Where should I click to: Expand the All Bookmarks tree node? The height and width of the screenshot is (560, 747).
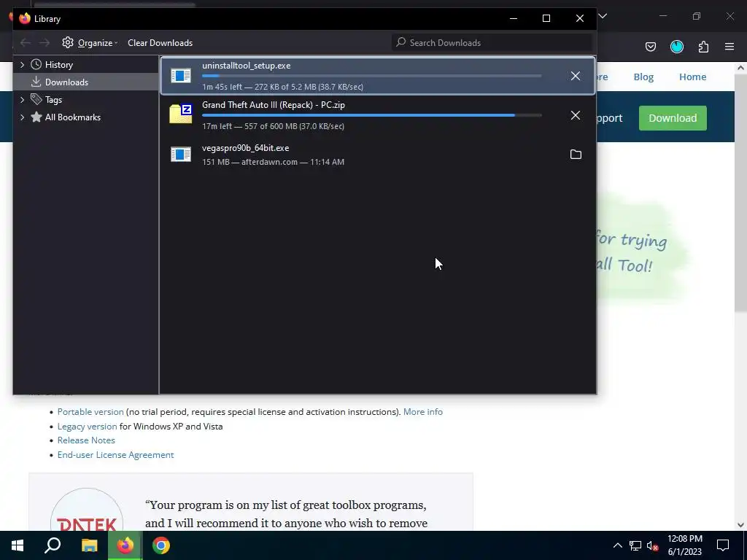click(22, 117)
